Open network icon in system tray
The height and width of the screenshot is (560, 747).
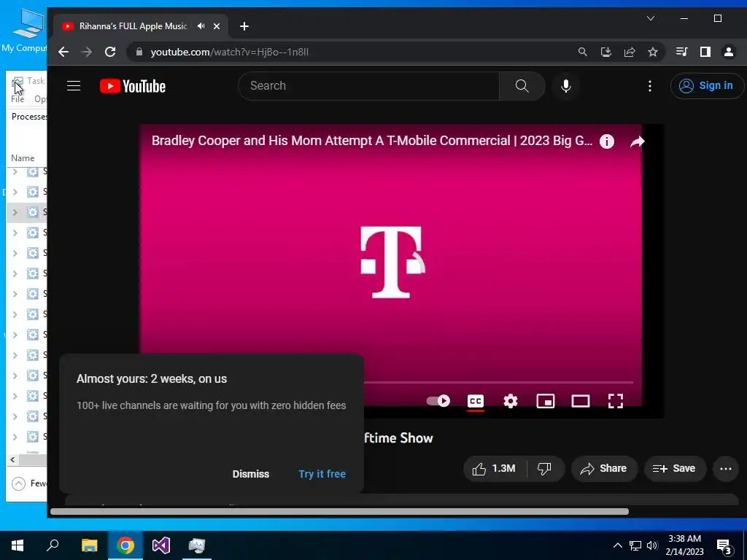pos(635,545)
